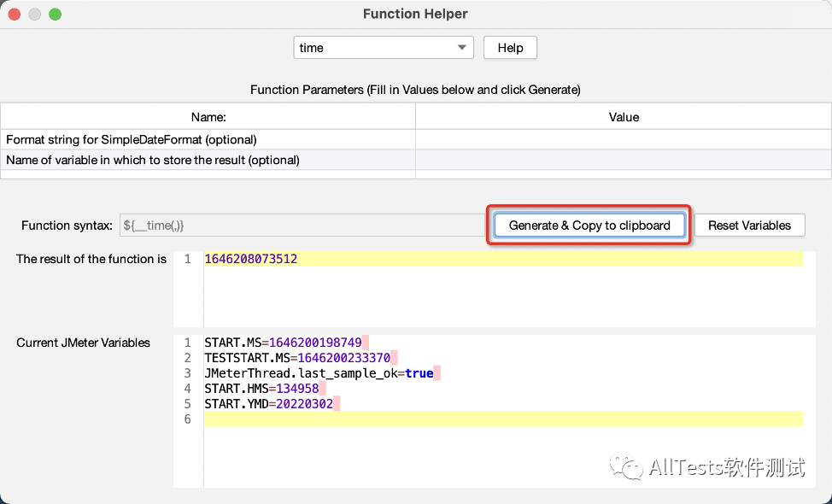Select the variable name value cell
This screenshot has width=832, height=504.
pyautogui.click(x=624, y=161)
